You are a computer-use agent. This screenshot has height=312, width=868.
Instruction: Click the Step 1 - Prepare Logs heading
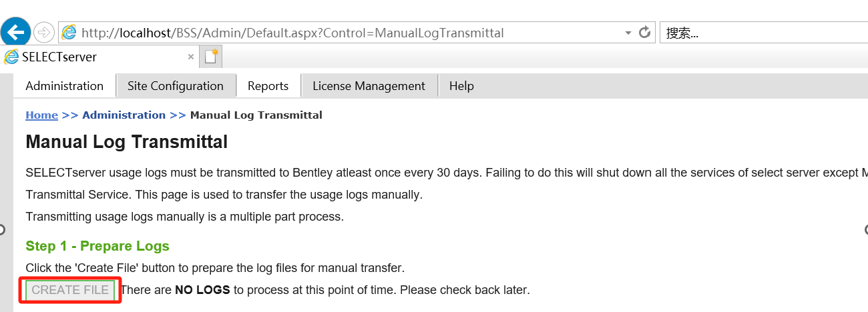click(97, 246)
